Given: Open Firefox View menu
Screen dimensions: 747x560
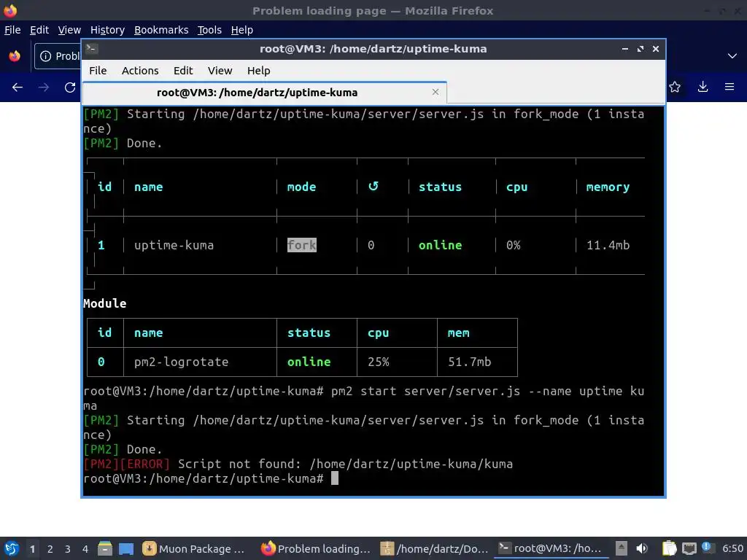Looking at the screenshot, I should (x=69, y=29).
